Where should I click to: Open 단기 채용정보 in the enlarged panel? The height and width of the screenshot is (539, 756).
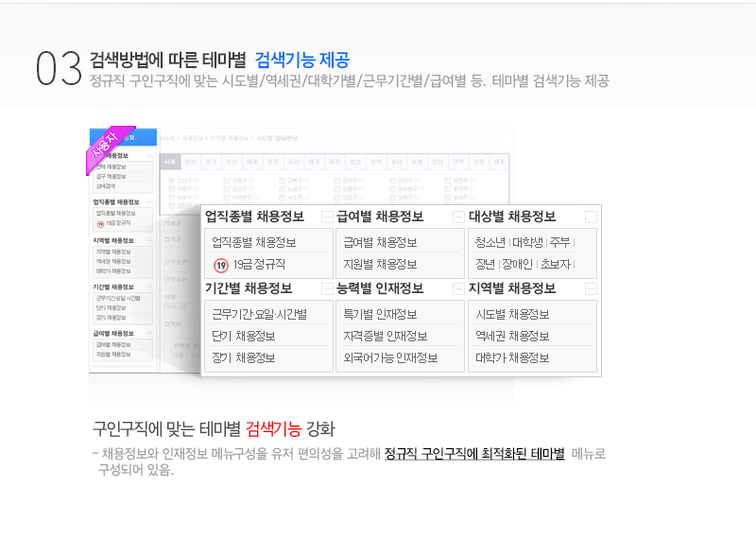pyautogui.click(x=244, y=337)
